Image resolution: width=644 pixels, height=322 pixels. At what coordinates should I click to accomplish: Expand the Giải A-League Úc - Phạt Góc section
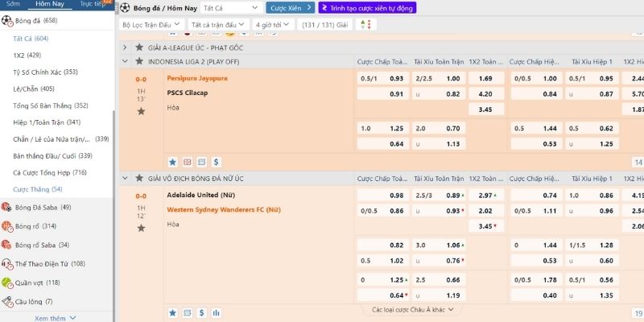coord(125,47)
